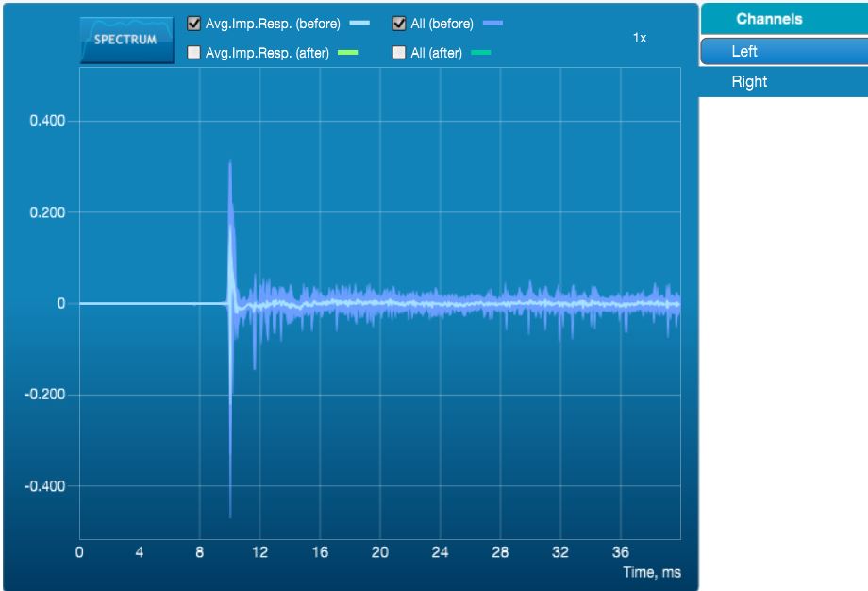The height and width of the screenshot is (591, 868).
Task: Click the Time, ms axis title
Action: 652,573
